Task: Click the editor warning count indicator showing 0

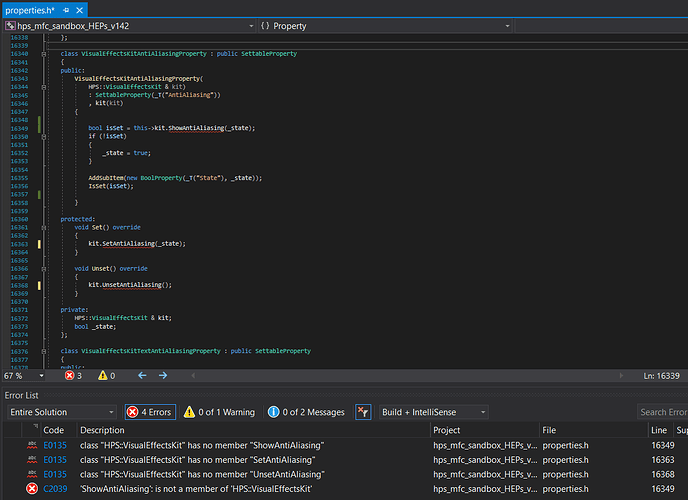Action: [107, 375]
